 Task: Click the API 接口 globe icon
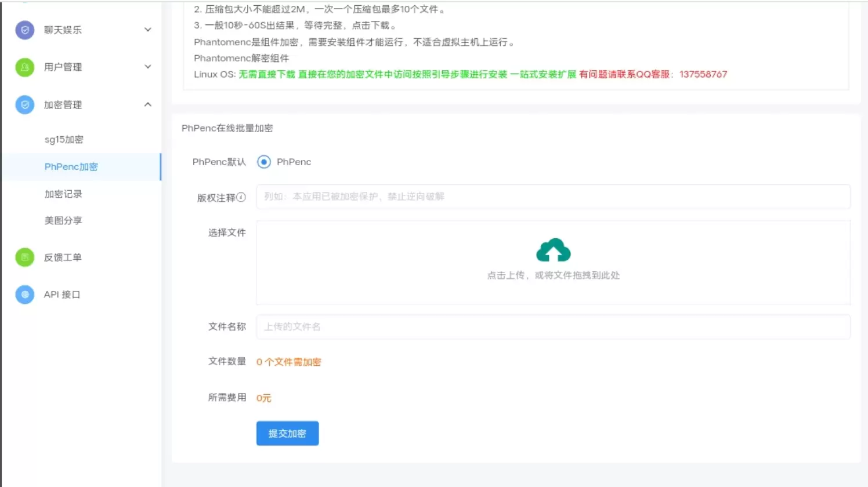24,295
